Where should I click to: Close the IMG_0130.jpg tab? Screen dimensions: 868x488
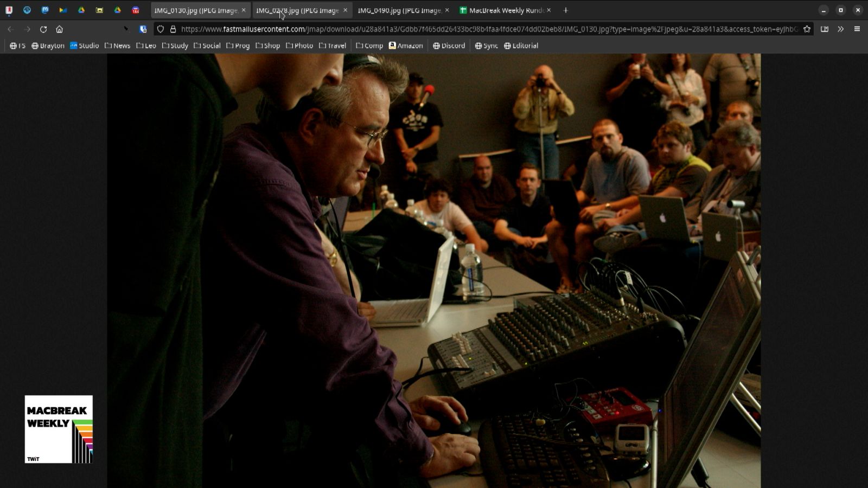244,10
